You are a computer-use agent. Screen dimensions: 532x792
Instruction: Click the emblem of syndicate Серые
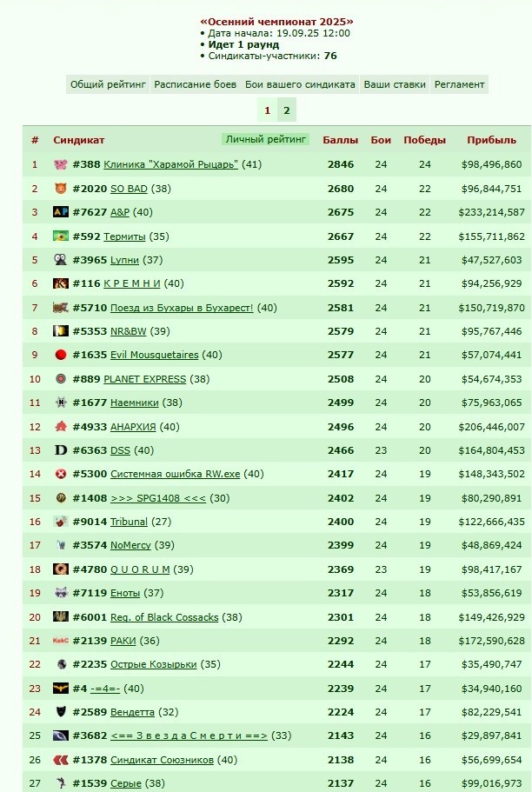tap(61, 783)
